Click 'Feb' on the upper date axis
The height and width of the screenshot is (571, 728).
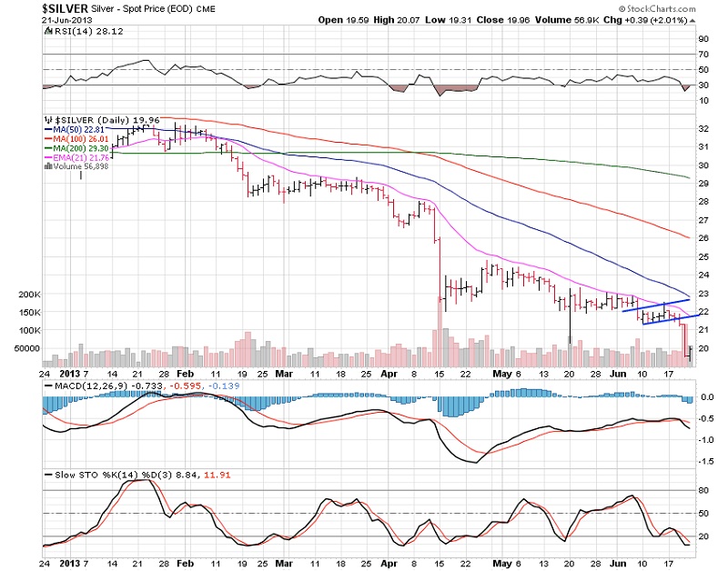186,374
